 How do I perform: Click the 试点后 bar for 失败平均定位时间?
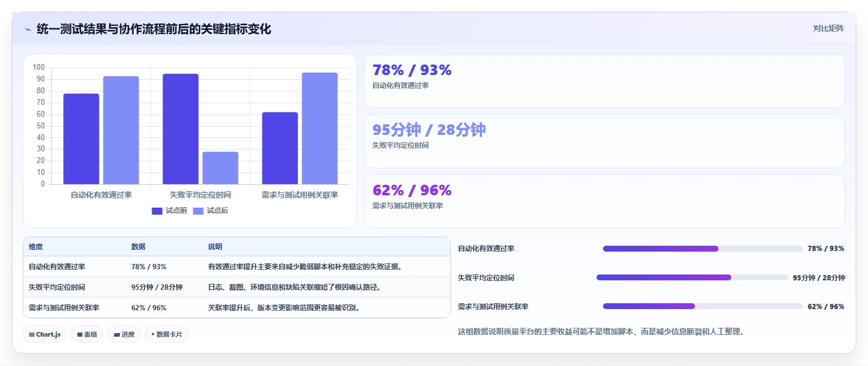[x=221, y=168]
